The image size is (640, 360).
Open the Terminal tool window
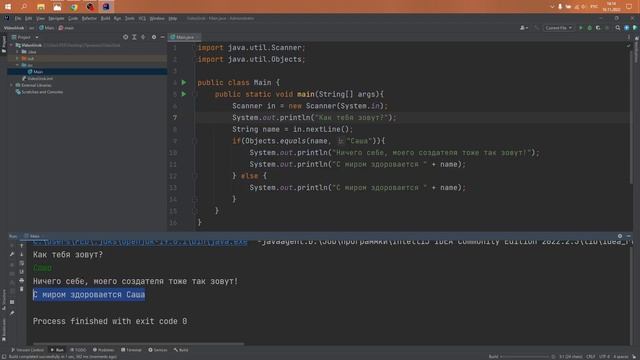tap(131, 350)
